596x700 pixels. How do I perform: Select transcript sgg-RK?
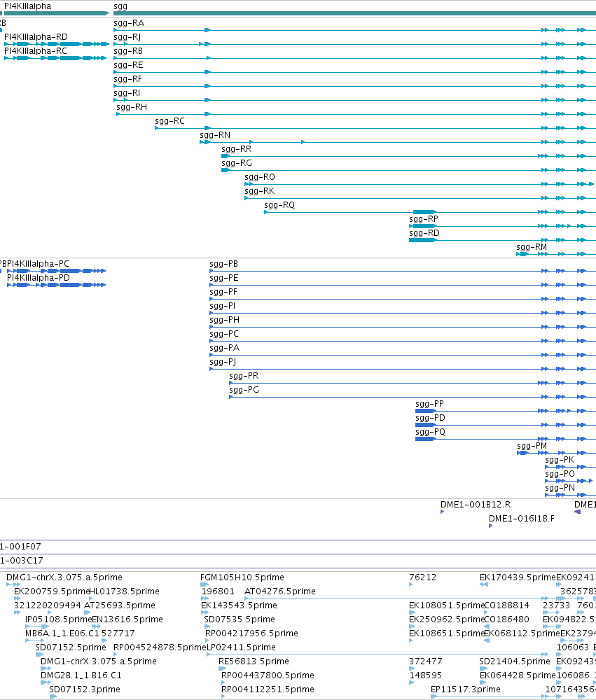260,191
